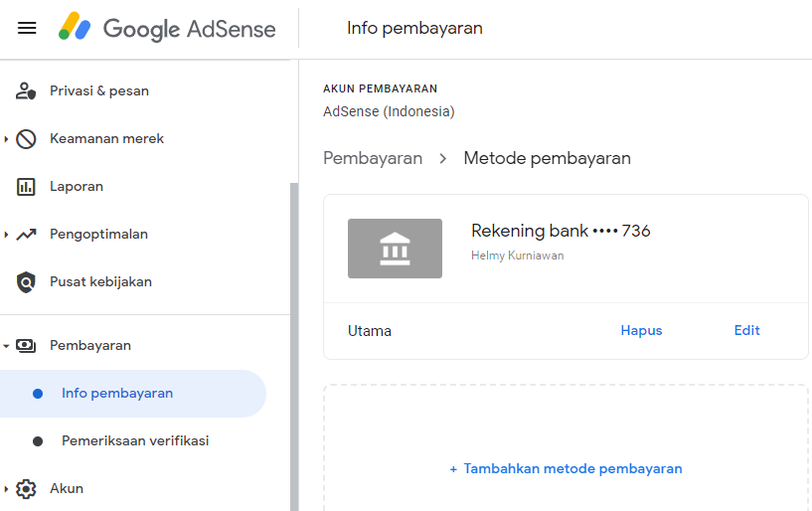Click the Privasi & pesan person icon
This screenshot has width=812, height=511.
click(x=26, y=91)
